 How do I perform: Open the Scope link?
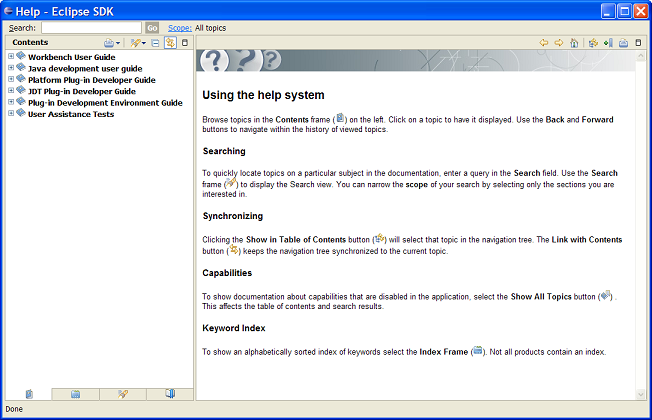tap(180, 28)
